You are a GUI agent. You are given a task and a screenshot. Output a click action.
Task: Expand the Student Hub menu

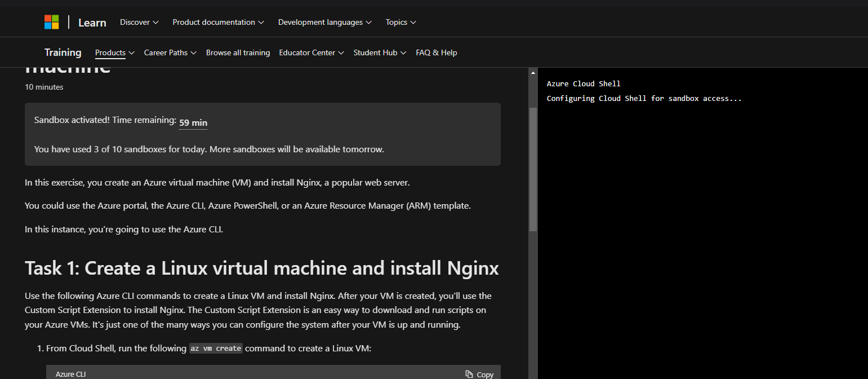[x=380, y=52]
